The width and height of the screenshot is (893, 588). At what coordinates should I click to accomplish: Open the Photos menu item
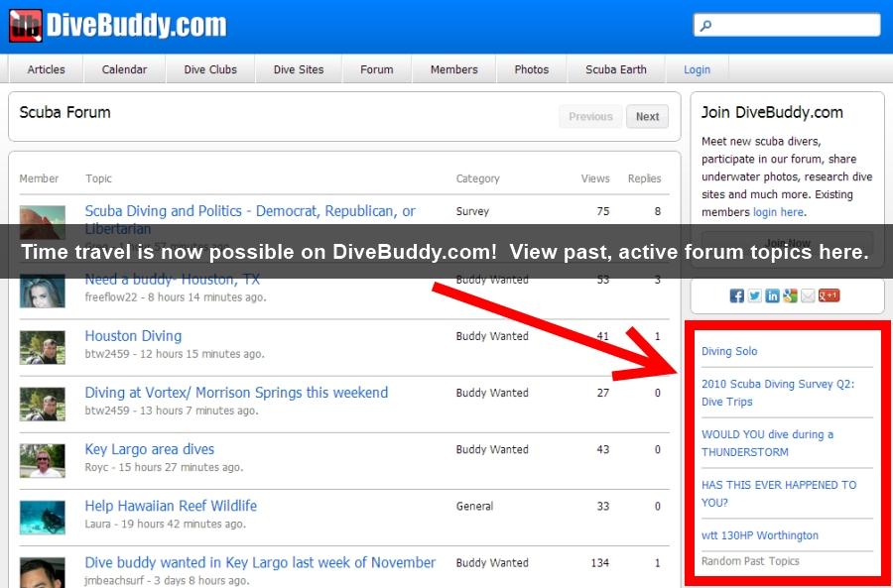pyautogui.click(x=532, y=69)
